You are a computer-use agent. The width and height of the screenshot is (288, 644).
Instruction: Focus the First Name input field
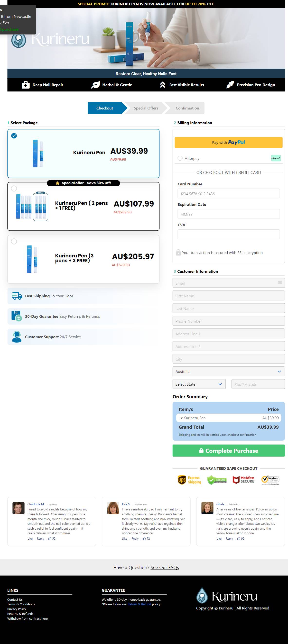[228, 296]
